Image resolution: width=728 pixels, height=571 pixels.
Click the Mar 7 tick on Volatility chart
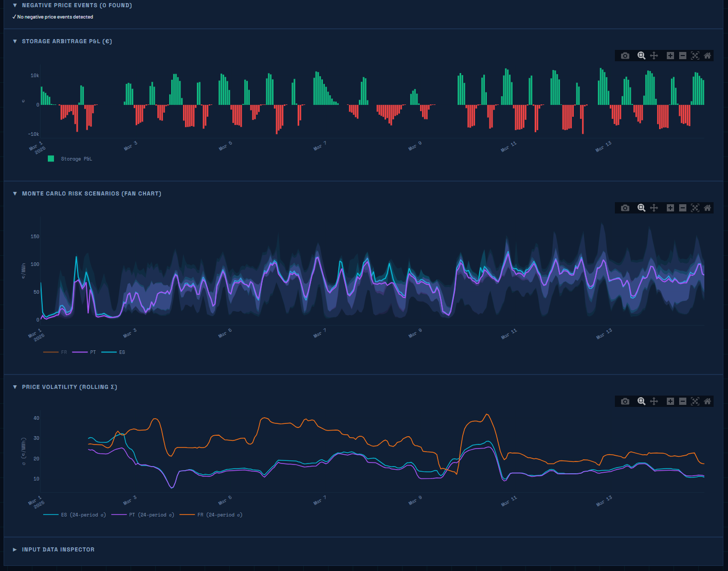point(320,500)
